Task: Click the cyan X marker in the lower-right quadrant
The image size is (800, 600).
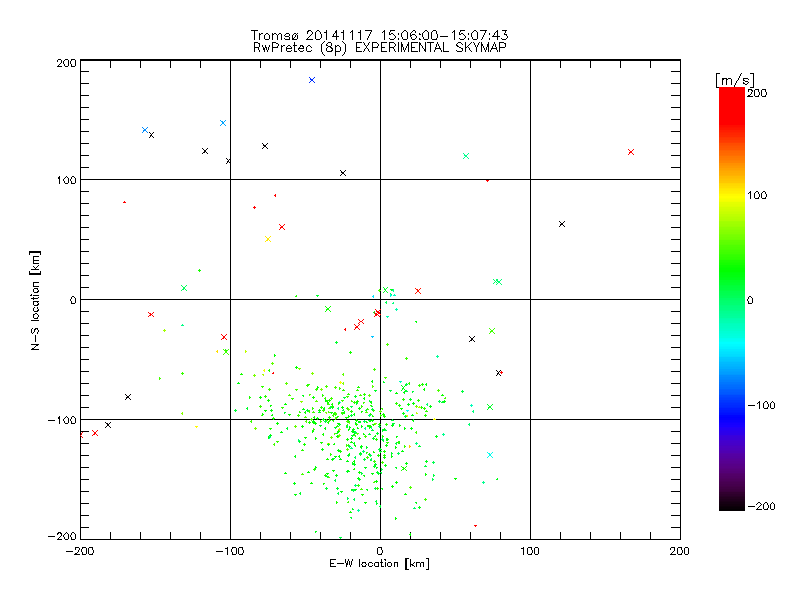Action: point(490,455)
